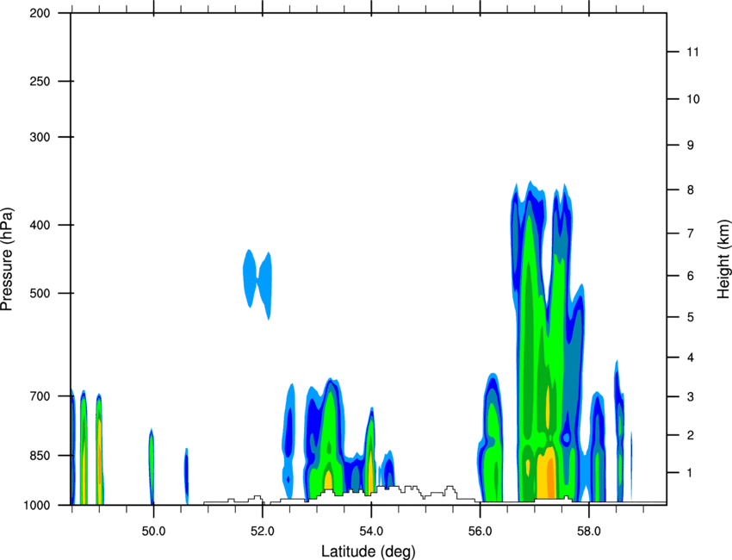Click the yellow core near 53.2 degrees latitude

(328, 480)
